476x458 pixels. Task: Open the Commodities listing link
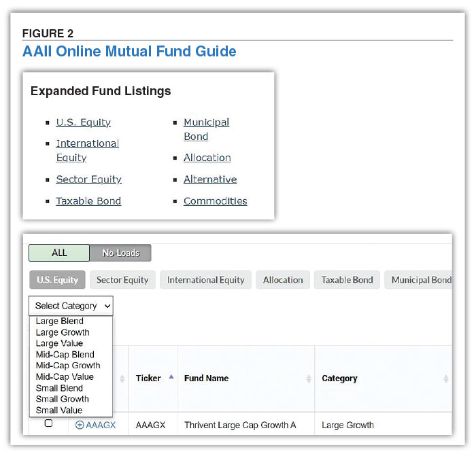point(216,201)
